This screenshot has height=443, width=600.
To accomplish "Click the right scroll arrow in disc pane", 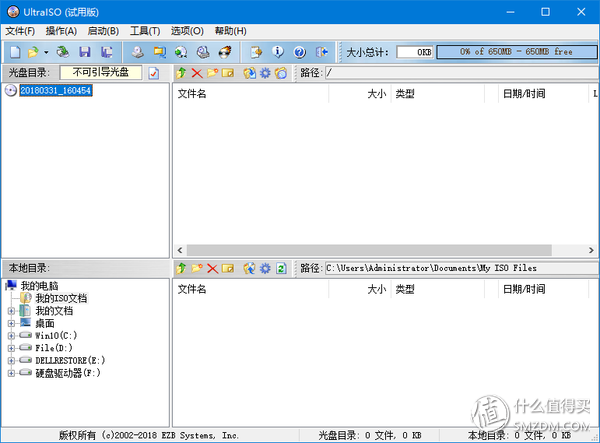I will (x=591, y=250).
